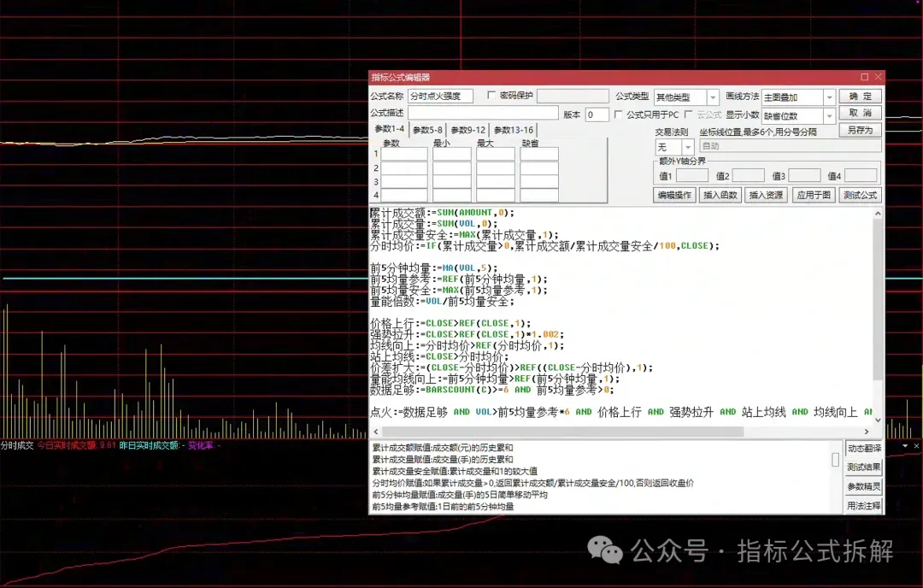923x588 pixels.
Task: Click the 变化率 label
Action: pos(201,445)
